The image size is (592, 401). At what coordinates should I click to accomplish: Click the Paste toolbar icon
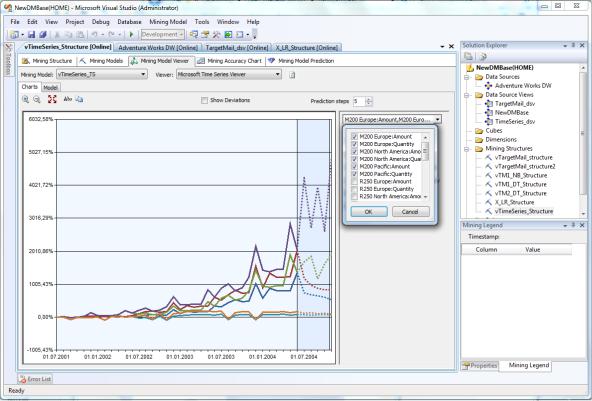coord(80,35)
